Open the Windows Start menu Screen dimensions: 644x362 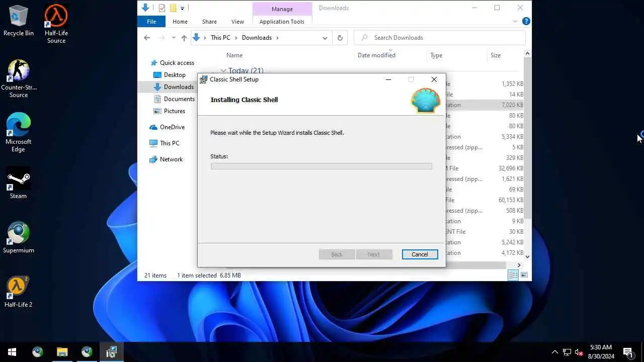point(12,352)
